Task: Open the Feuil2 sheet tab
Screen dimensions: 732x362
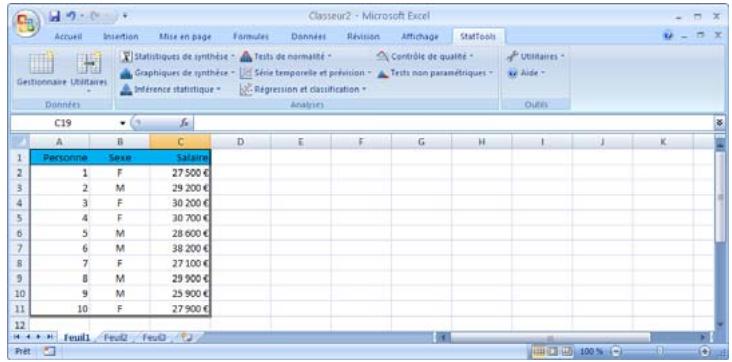Action: 115,337
